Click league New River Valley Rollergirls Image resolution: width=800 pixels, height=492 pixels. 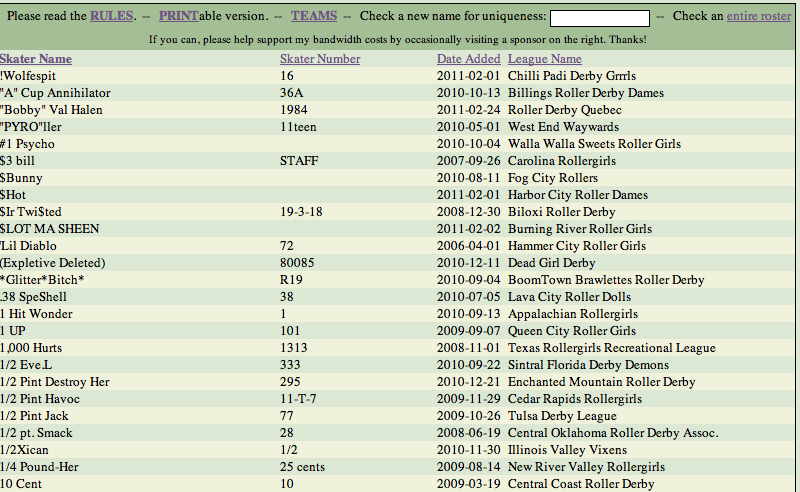coord(586,467)
